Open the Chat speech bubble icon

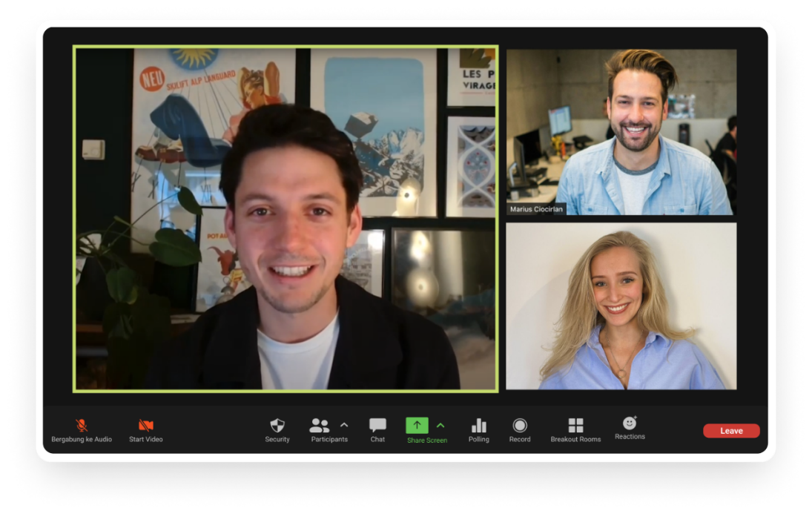(377, 425)
